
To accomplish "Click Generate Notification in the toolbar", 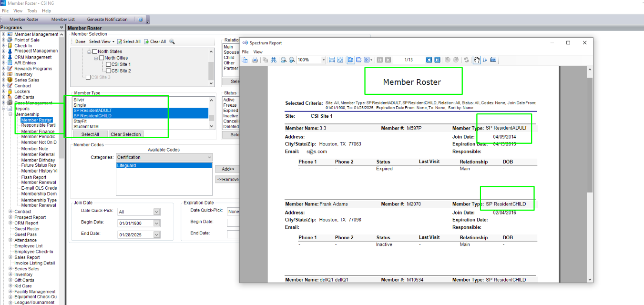I will point(107,20).
